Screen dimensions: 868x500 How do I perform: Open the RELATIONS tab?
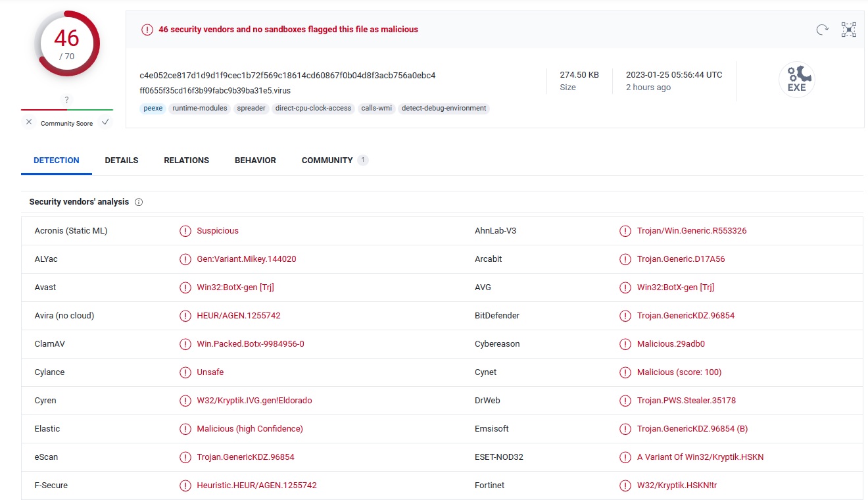tap(187, 161)
